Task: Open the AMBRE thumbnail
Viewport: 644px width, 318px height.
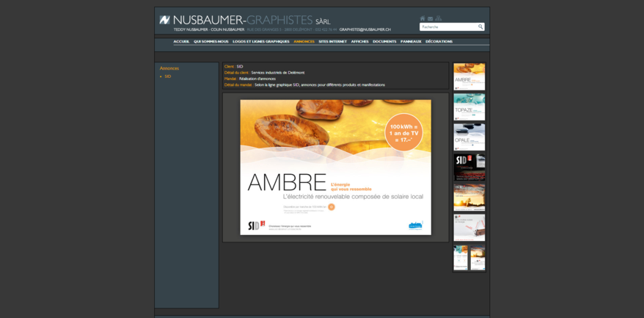Action: coord(469,76)
